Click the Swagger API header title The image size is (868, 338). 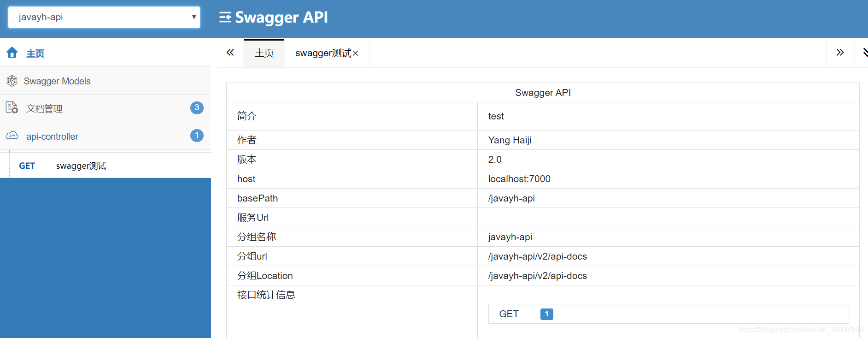click(282, 18)
